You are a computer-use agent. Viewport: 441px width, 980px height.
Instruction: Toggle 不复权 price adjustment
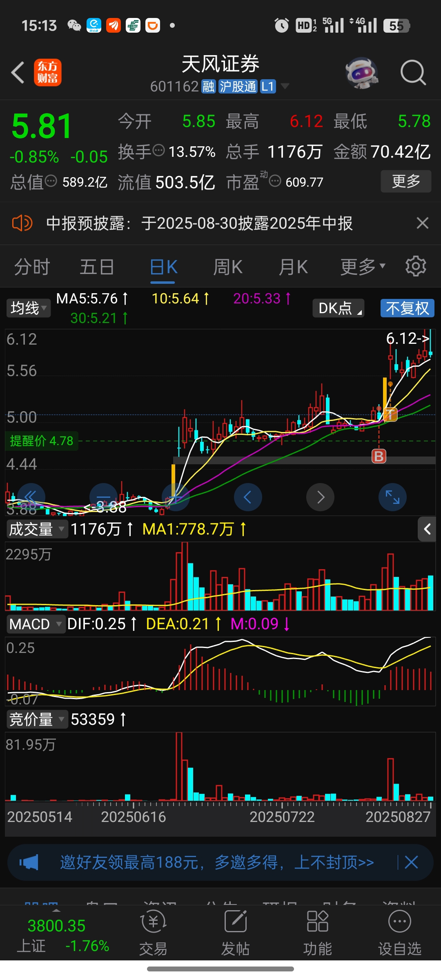pos(408,308)
